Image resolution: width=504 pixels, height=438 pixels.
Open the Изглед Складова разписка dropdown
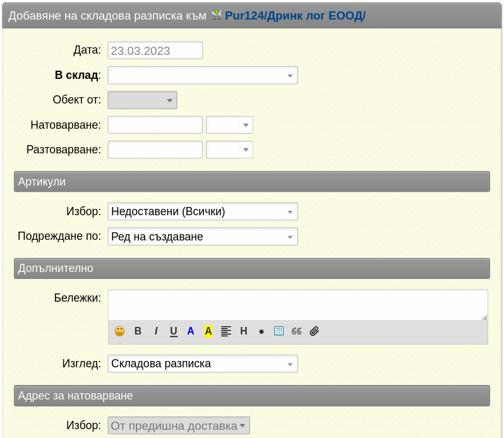[x=203, y=364]
